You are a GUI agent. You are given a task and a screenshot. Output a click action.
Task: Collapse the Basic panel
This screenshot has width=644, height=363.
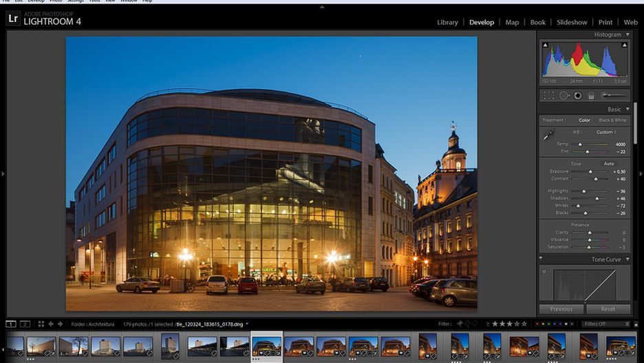[627, 110]
